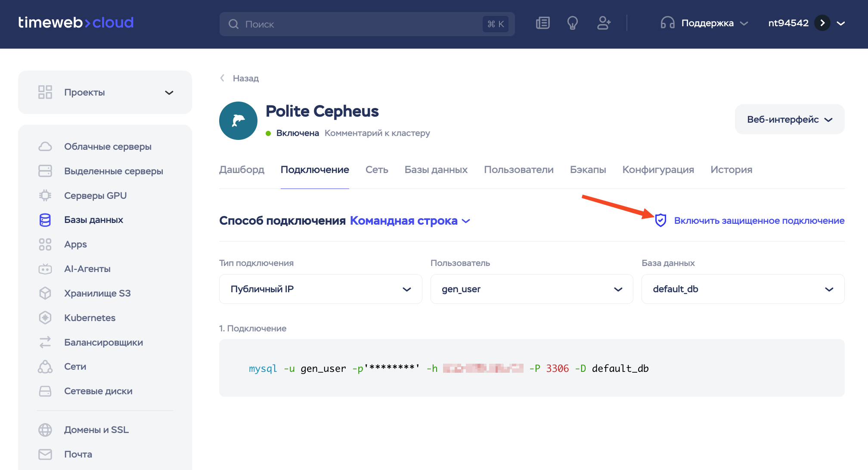Viewport: 868px width, 470px height.
Task: Click the Сети network icon
Action: coord(45,367)
